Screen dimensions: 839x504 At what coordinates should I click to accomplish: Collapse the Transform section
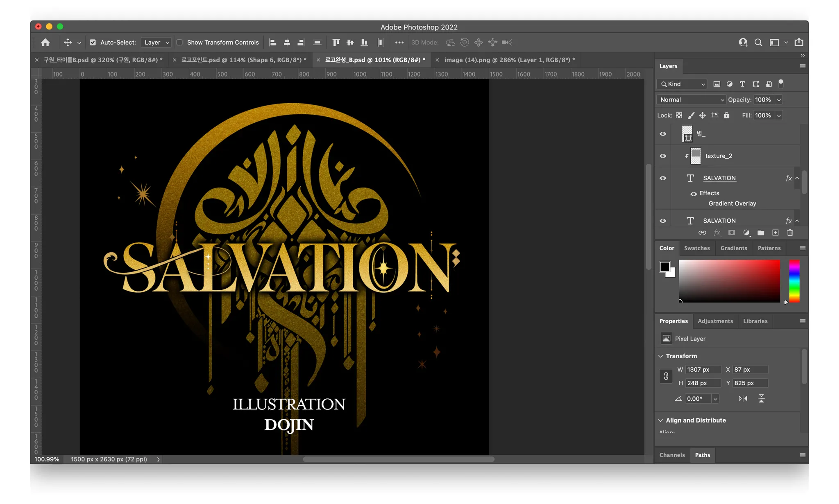click(x=660, y=356)
